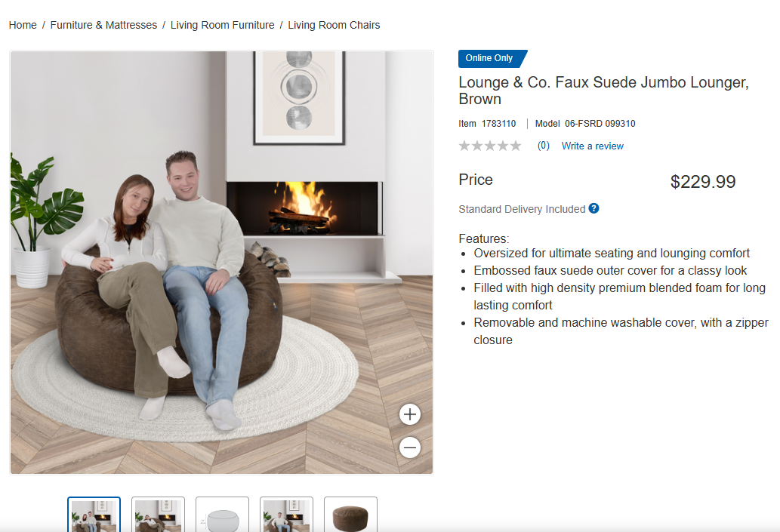Click Standard Delivery Included text
The width and height of the screenshot is (780, 532).
pyautogui.click(x=522, y=209)
